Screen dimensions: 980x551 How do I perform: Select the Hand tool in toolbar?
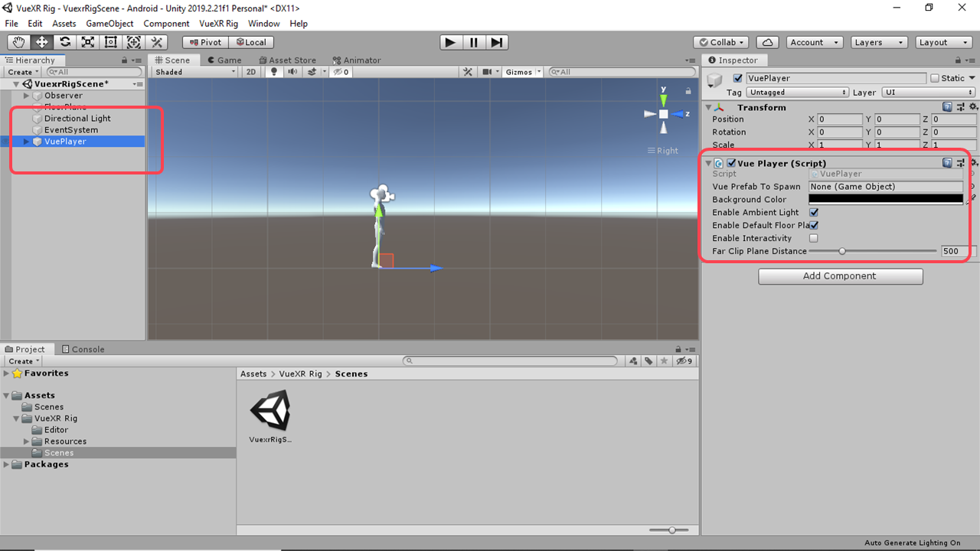[18, 42]
